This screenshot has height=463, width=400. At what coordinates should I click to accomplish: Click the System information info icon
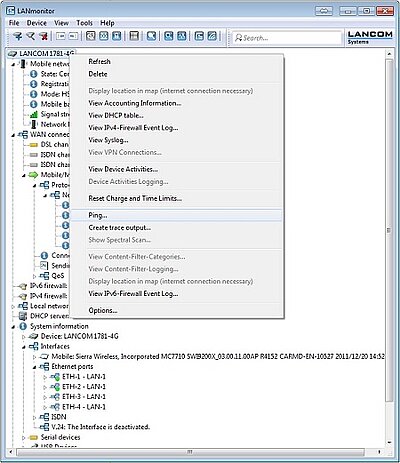[x=23, y=326]
